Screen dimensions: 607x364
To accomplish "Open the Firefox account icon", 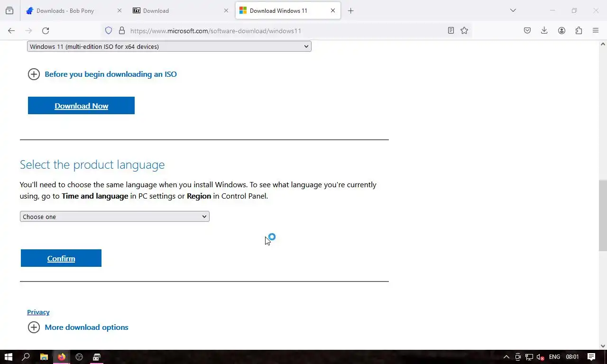I will tap(561, 30).
